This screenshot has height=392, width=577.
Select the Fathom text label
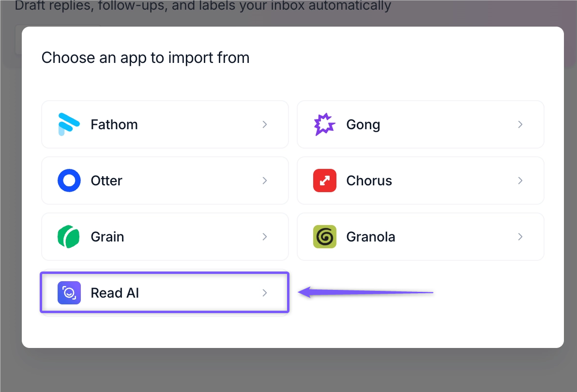pyautogui.click(x=114, y=124)
